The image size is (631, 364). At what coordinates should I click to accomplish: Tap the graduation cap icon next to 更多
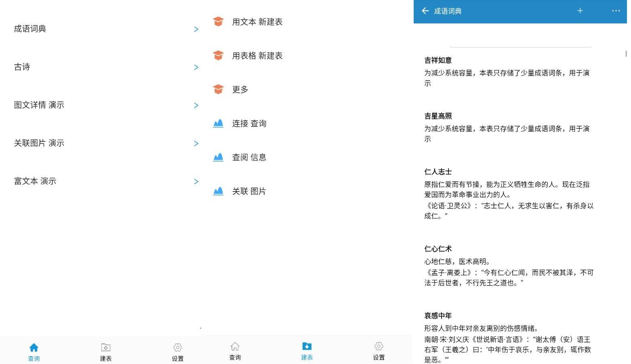[x=218, y=89]
